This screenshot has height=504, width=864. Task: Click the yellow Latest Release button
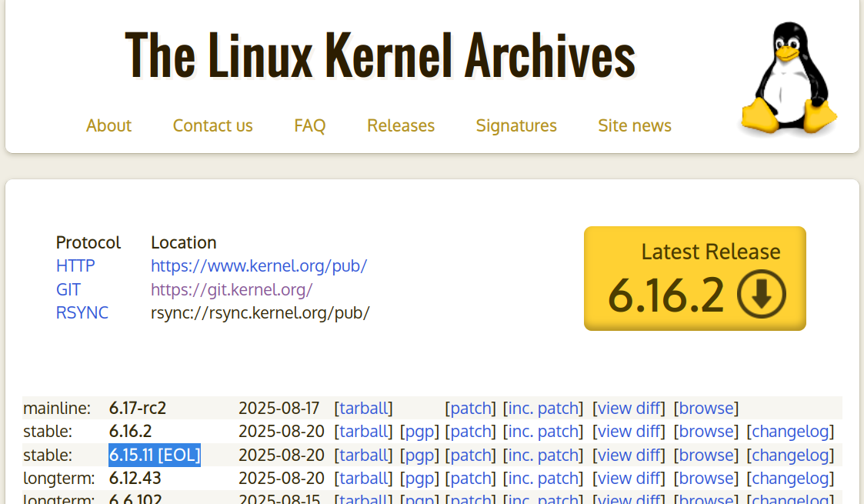pos(694,278)
